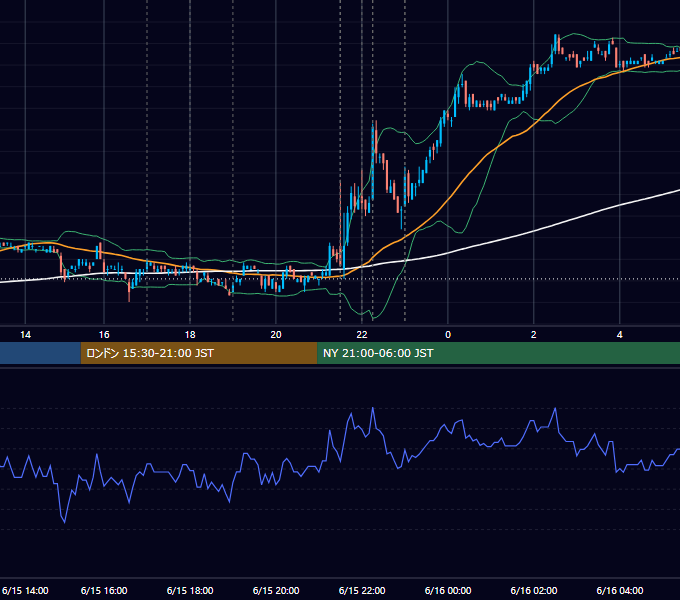Click the 0 hour label on price chart axis
Screen dimensions: 680x600
[x=448, y=335]
